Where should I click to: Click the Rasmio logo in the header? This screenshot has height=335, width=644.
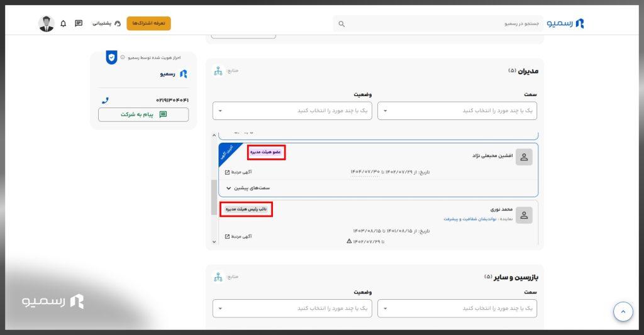point(565,23)
